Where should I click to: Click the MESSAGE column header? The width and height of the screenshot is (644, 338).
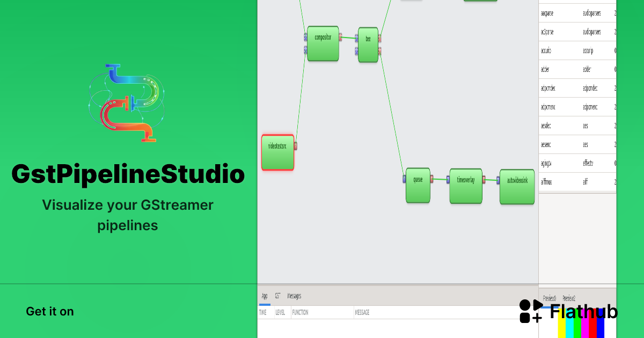pyautogui.click(x=362, y=312)
